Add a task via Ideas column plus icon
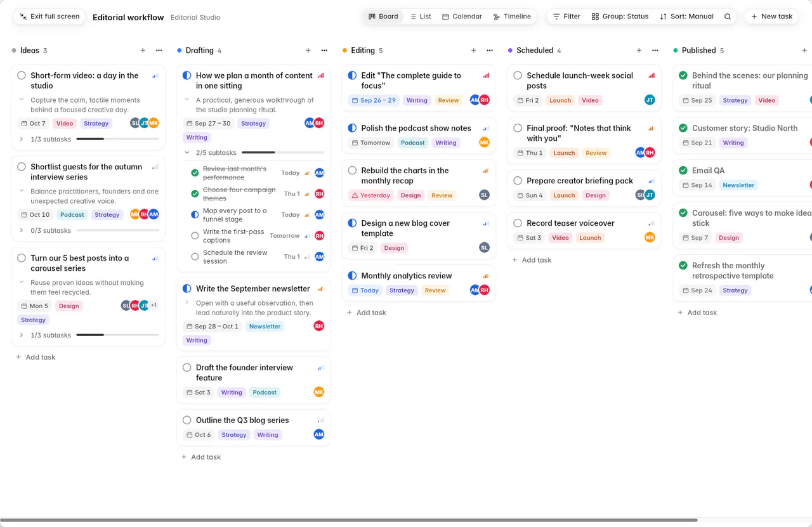Image resolution: width=812 pixels, height=527 pixels. pos(143,51)
